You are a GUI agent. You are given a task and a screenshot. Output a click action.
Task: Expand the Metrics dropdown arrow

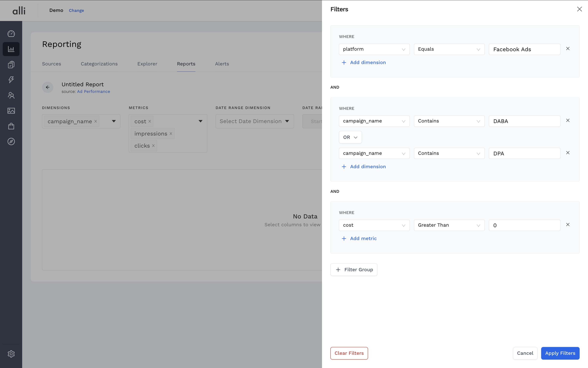[x=200, y=121]
